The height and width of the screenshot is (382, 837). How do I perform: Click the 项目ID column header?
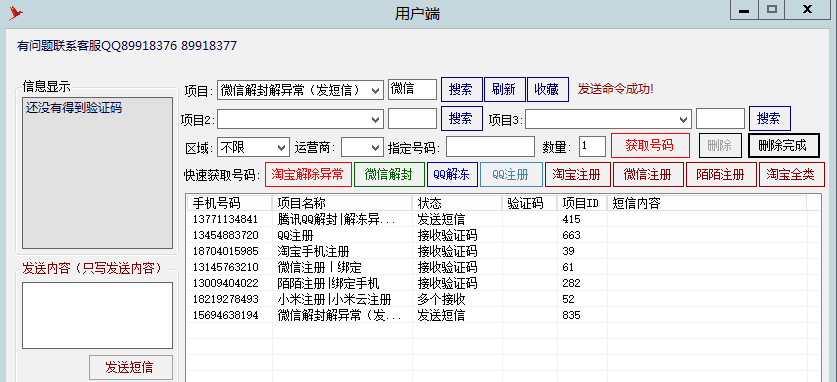click(x=582, y=203)
